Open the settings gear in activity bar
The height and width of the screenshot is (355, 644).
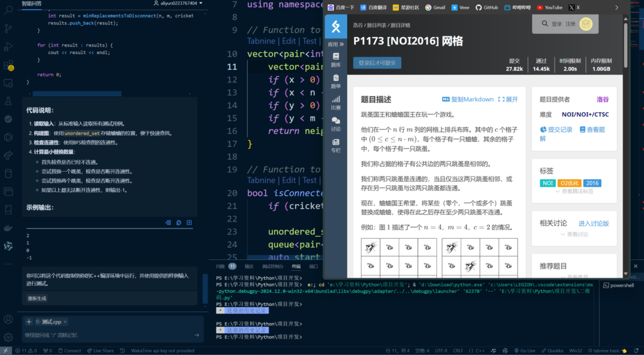[x=8, y=337]
